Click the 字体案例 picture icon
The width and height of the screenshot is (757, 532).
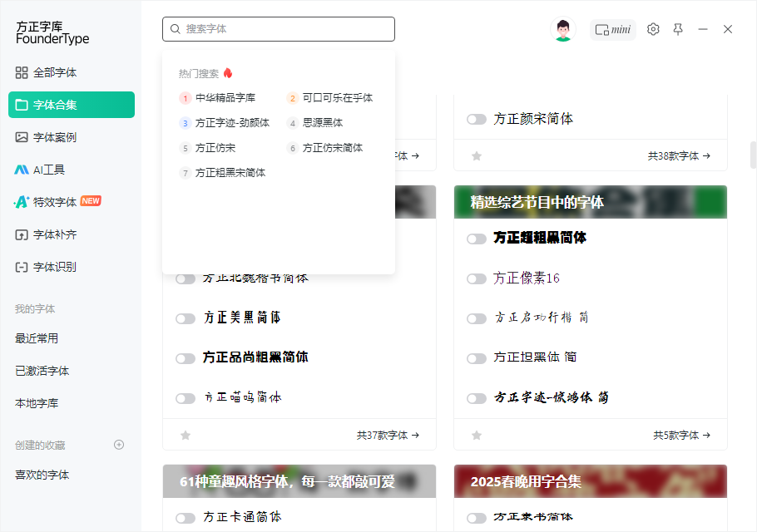(22, 137)
